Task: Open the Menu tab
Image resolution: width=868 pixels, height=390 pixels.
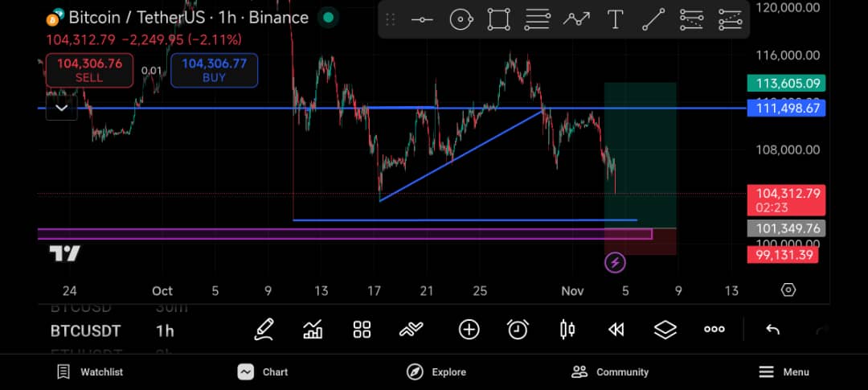Action: [x=784, y=372]
